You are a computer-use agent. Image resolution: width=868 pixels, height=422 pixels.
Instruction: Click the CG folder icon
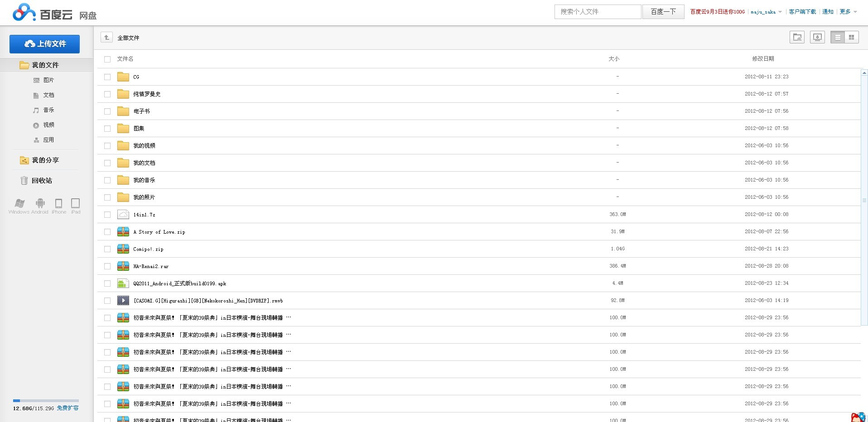click(123, 77)
